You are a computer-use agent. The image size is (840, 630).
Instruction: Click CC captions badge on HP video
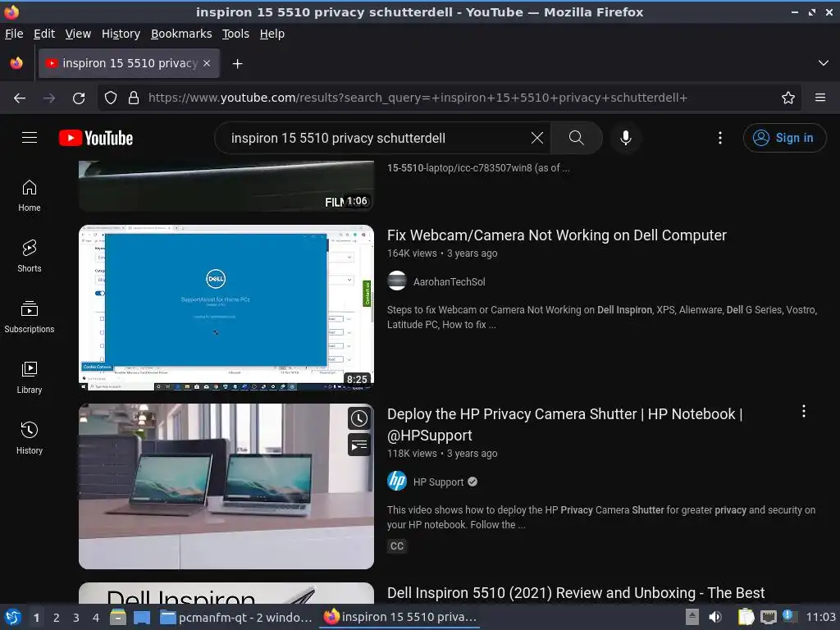397,546
